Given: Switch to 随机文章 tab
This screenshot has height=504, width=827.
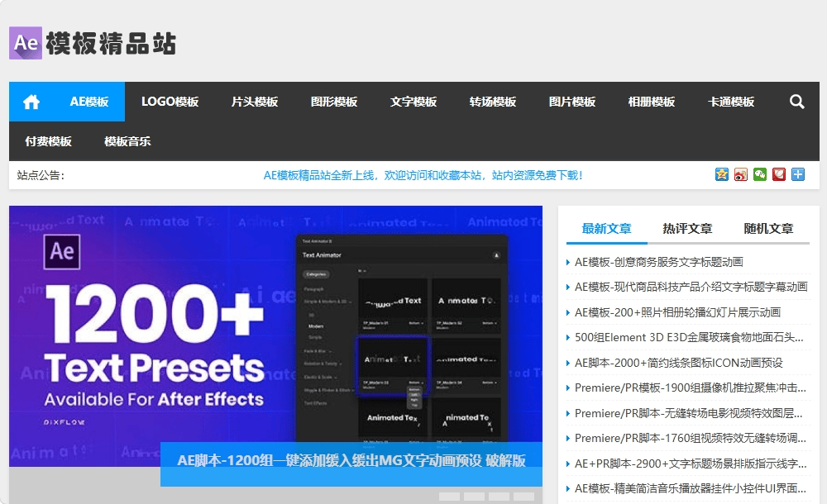Looking at the screenshot, I should [x=768, y=229].
